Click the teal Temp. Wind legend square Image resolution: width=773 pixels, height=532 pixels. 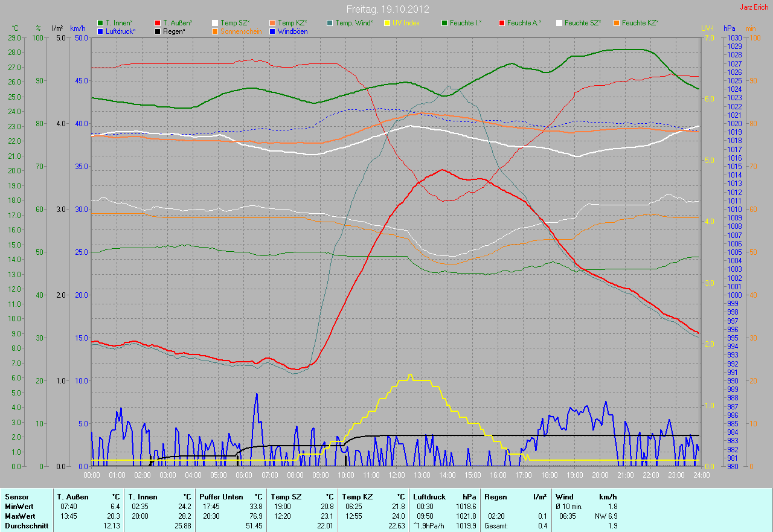pos(330,23)
